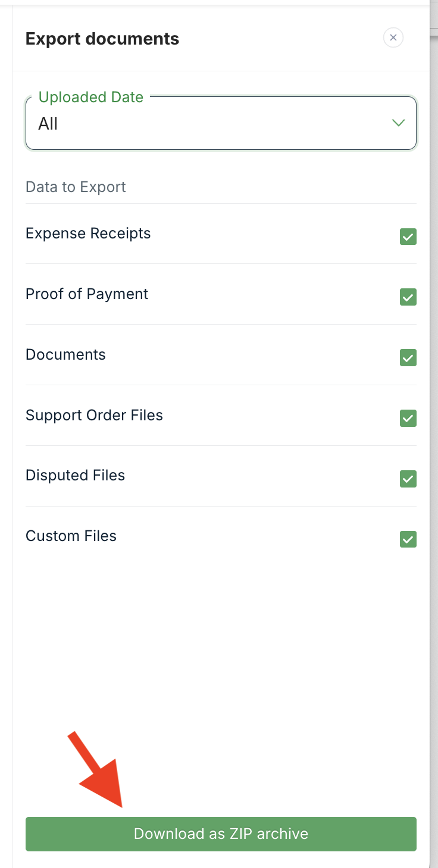Click the Support Order Files label

click(94, 416)
